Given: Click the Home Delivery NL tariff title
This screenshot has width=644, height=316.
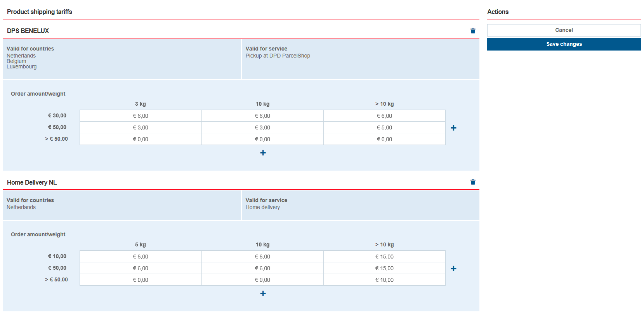Looking at the screenshot, I should coord(32,182).
